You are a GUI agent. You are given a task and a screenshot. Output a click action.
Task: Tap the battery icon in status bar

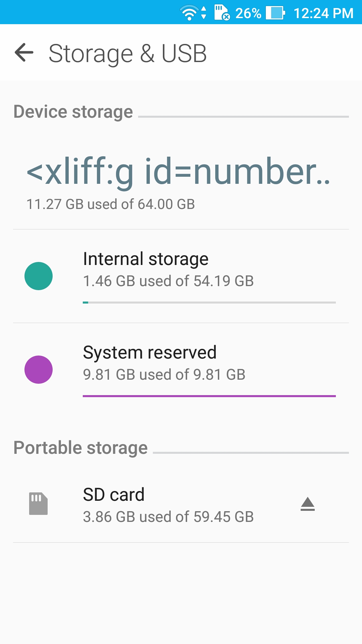[x=275, y=13]
